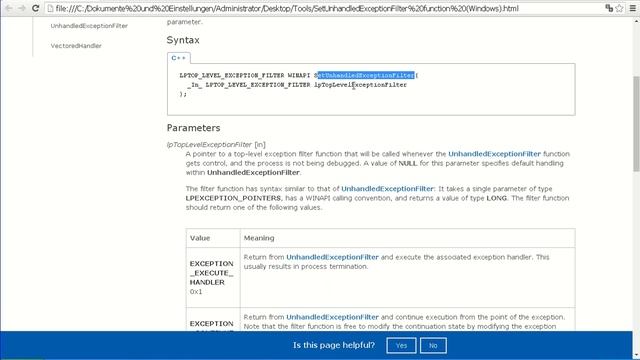Click the code line '_In_ LPTOP_LEVEL_EXCEPTION_FILTER lpTopLevelExceptionFilter'
The image size is (640, 360).
coord(297,85)
